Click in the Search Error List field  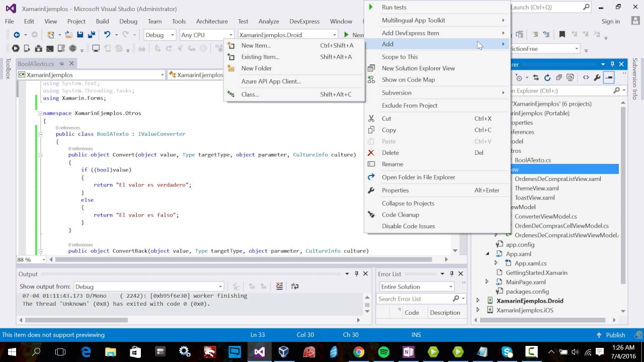point(414,299)
